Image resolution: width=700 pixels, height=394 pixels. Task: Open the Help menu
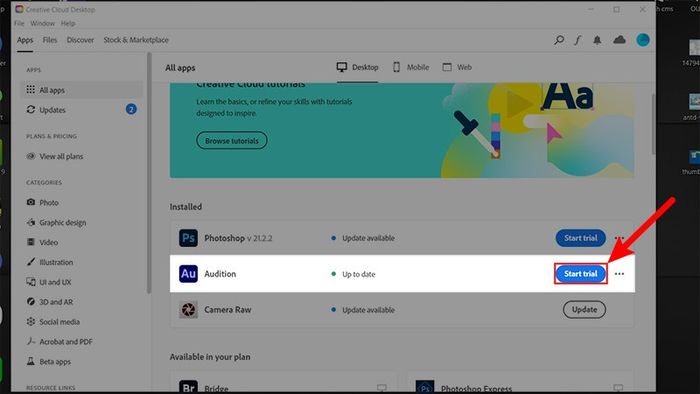coord(68,23)
